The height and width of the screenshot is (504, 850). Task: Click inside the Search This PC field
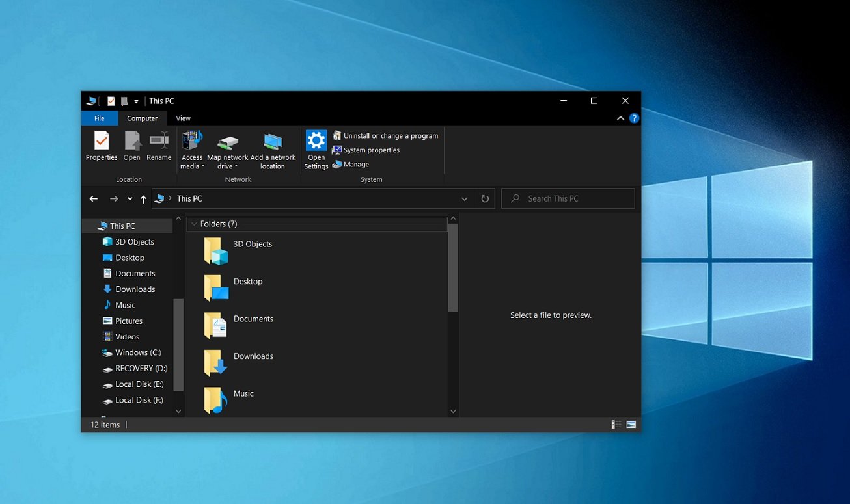560,198
